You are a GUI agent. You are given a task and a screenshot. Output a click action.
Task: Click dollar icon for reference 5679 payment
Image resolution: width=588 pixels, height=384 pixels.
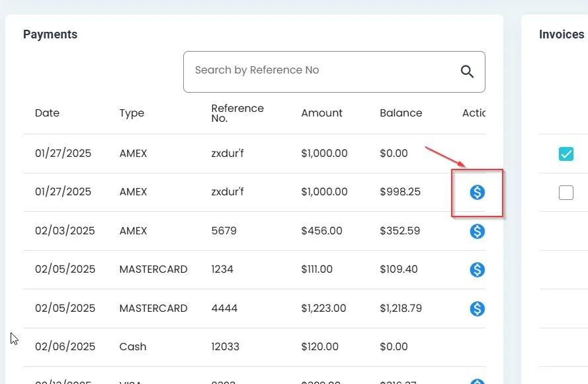(x=477, y=231)
